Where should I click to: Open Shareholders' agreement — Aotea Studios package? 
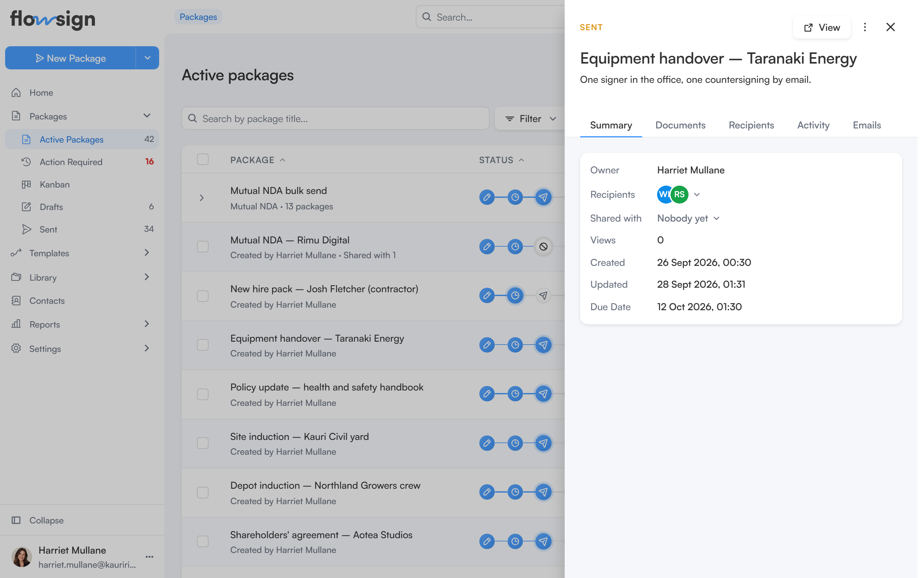pos(321,535)
